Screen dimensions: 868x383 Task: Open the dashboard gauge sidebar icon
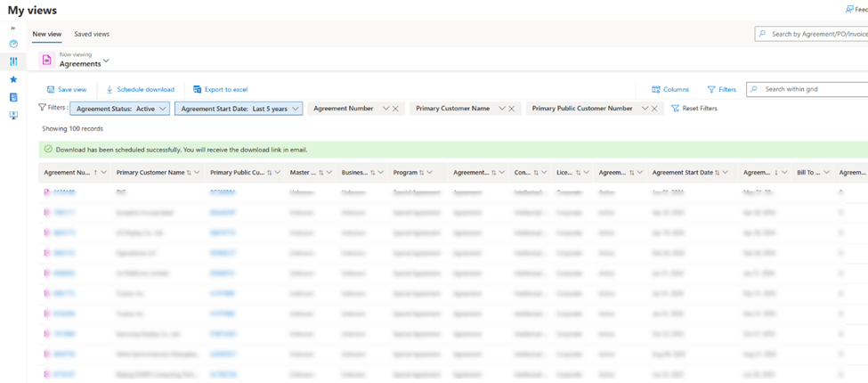(13, 44)
